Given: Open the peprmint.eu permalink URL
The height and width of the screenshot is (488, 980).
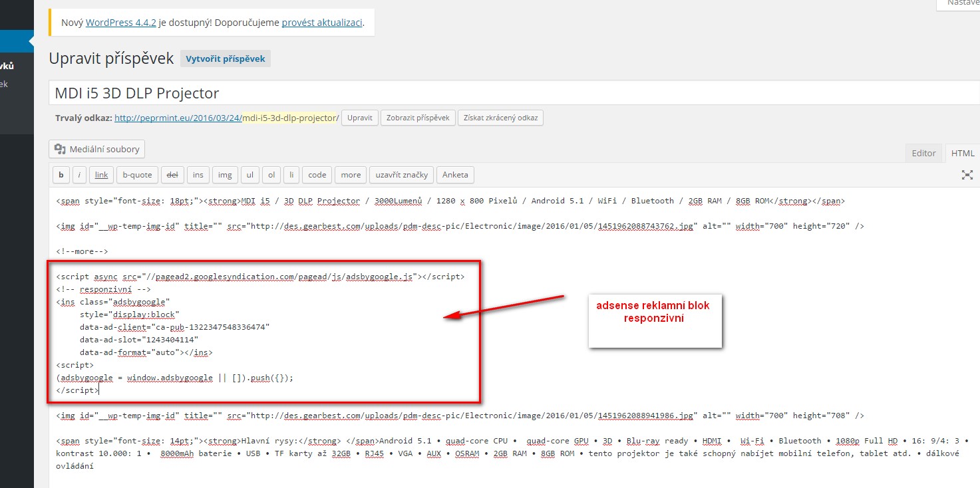Looking at the screenshot, I should pos(227,118).
